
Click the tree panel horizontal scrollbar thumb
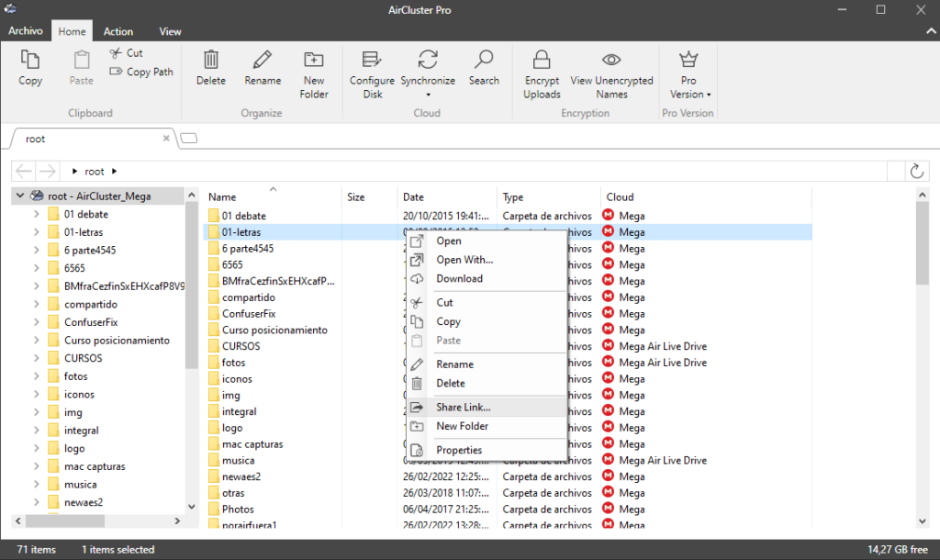pyautogui.click(x=65, y=521)
